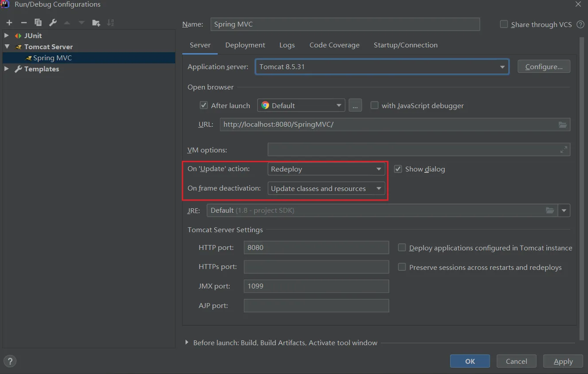
Task: Click the Move into new folder icon
Action: pos(96,23)
